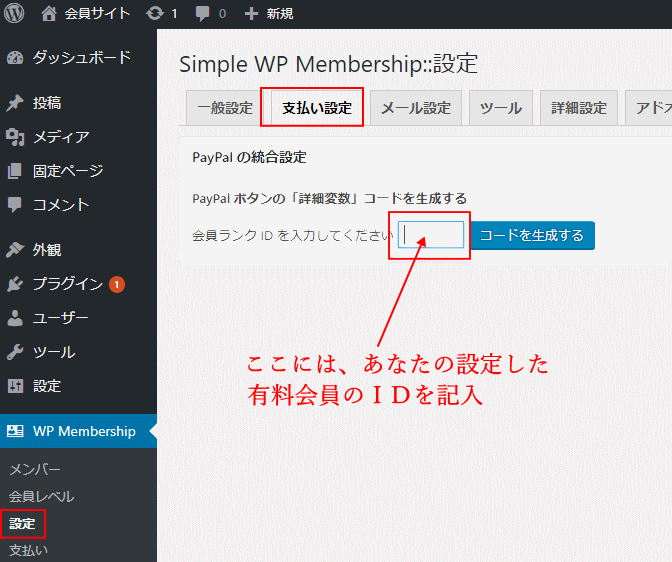Click the update count 1 in the admin bar

(174, 14)
